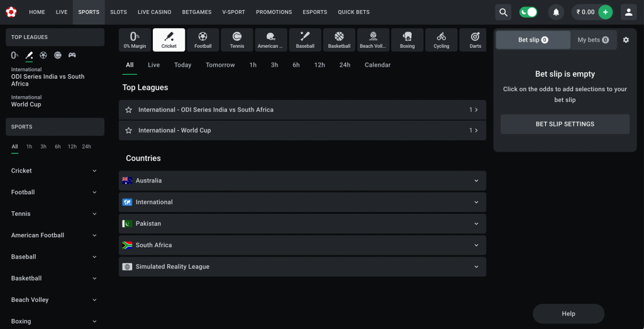The width and height of the screenshot is (644, 329).
Task: Click tennis icon in Top Leagues sidebar
Action: [57, 55]
